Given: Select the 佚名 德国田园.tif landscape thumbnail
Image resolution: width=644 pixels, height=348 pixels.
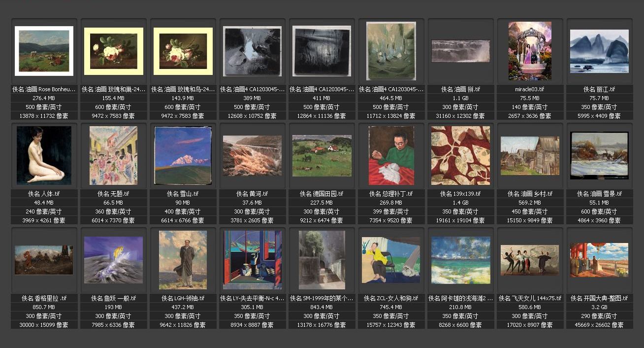Looking at the screenshot, I should (322, 156).
